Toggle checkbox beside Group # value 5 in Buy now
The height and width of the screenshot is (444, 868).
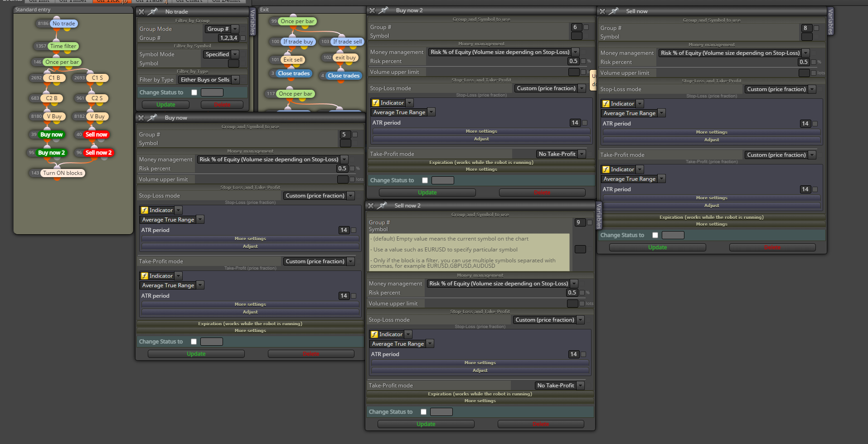(355, 135)
